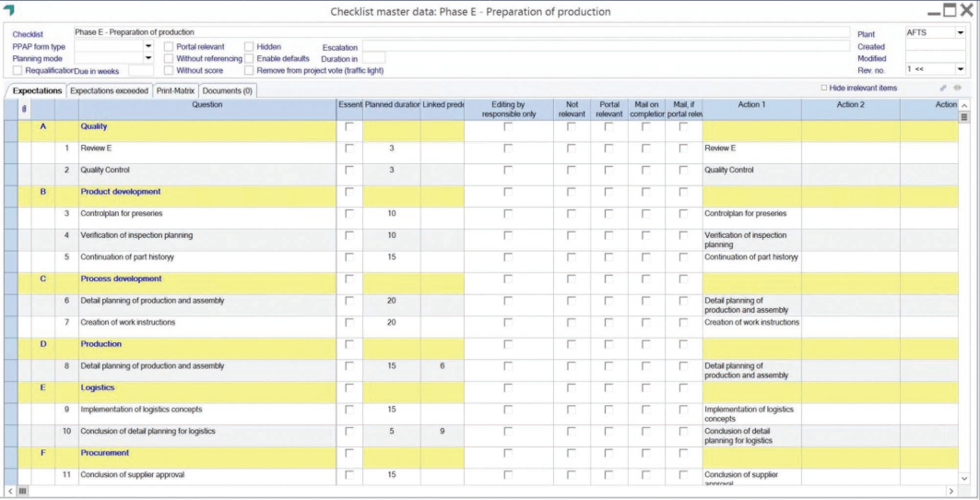Switch to the Expectations exceeded tab
The height and width of the screenshot is (500, 980).
pos(110,90)
